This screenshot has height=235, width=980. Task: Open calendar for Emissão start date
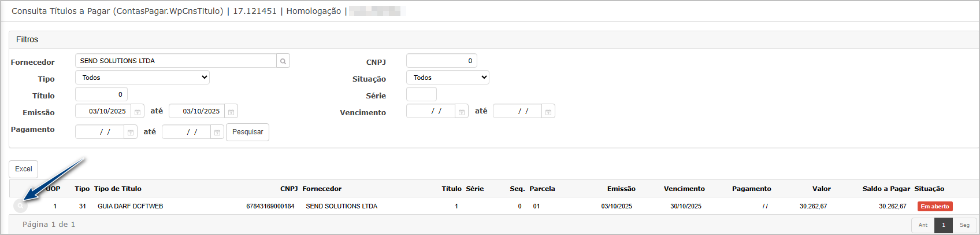(138, 112)
